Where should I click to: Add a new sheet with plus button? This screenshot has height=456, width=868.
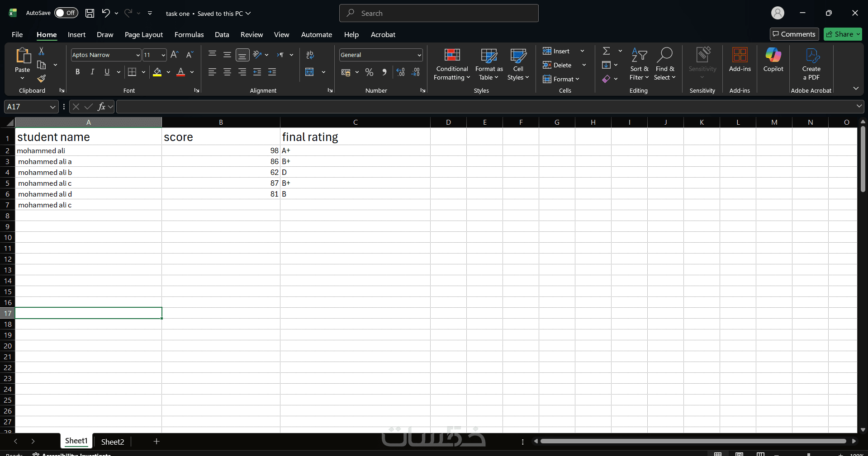[x=157, y=442]
